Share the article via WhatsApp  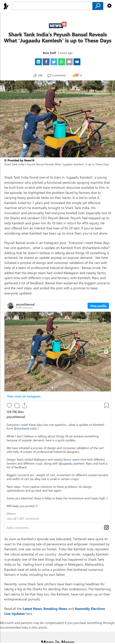point(62,62)
